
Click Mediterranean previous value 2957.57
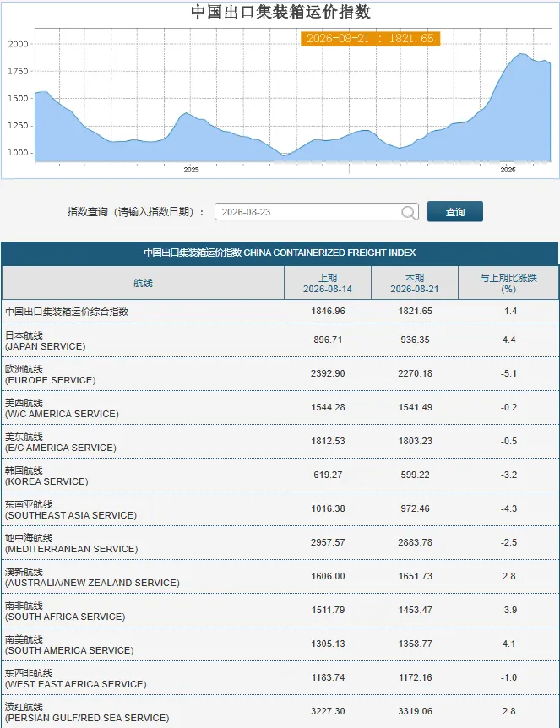tap(328, 543)
